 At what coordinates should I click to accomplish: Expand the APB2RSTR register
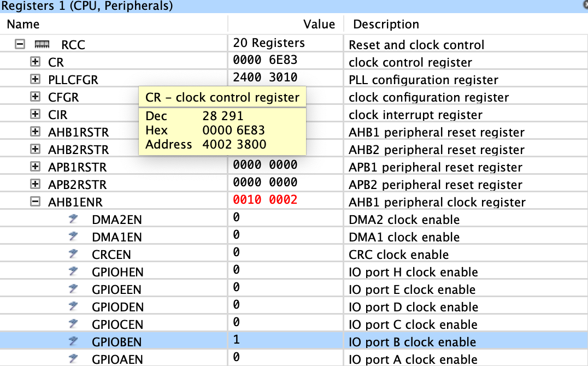tap(36, 185)
